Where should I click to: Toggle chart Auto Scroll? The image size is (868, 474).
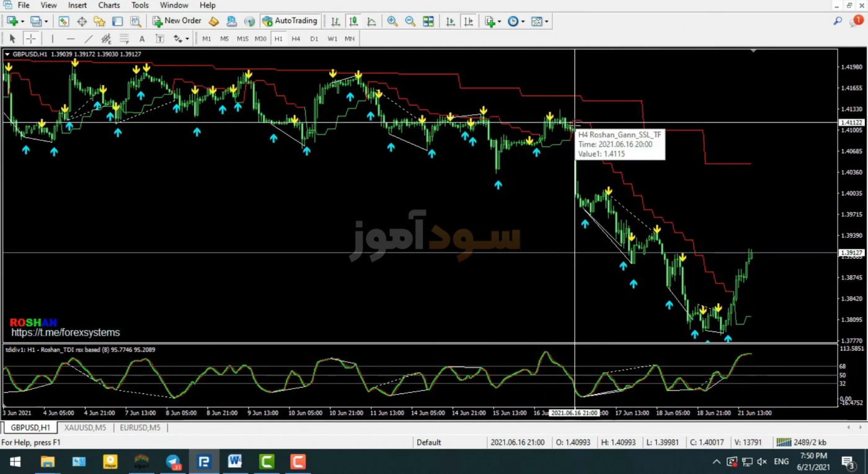(450, 21)
